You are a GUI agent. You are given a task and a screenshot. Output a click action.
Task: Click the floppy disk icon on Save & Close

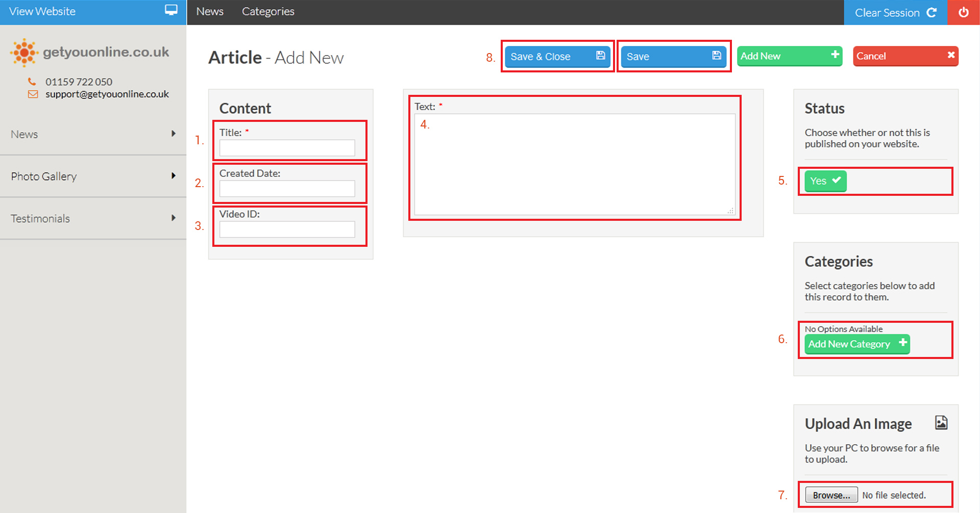[x=601, y=55]
